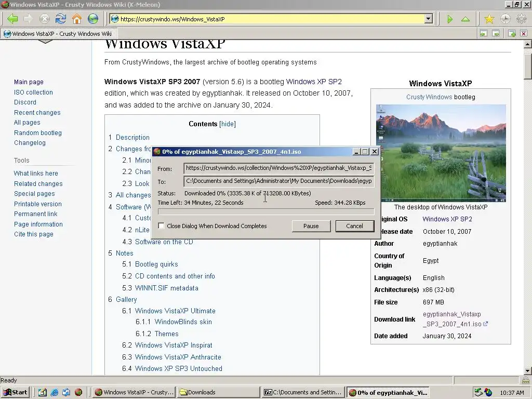Switch to 7-Zip C:\Documents taskbar button
Image resolution: width=532 pixels, height=399 pixels.
point(303,392)
